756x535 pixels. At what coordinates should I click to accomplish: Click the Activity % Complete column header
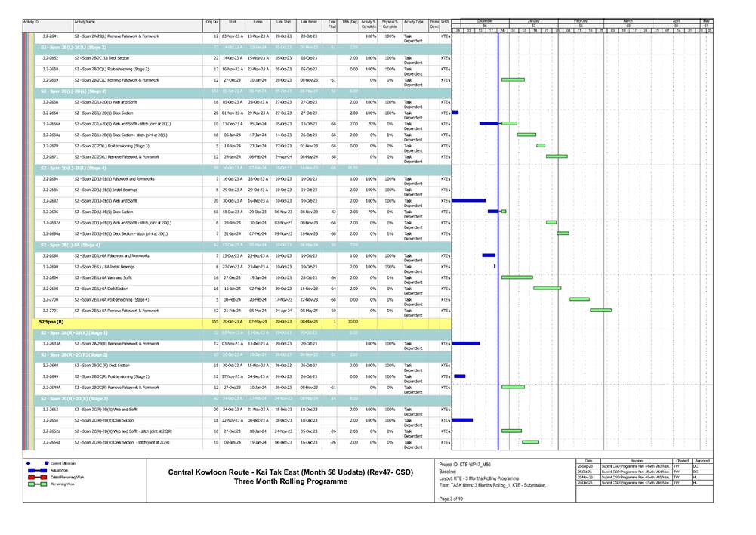[369, 26]
